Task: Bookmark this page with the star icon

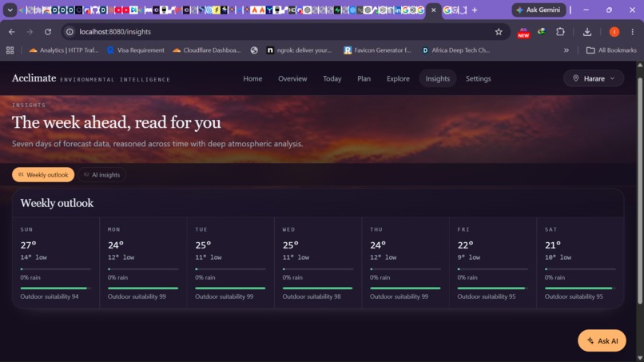Action: coord(499,32)
